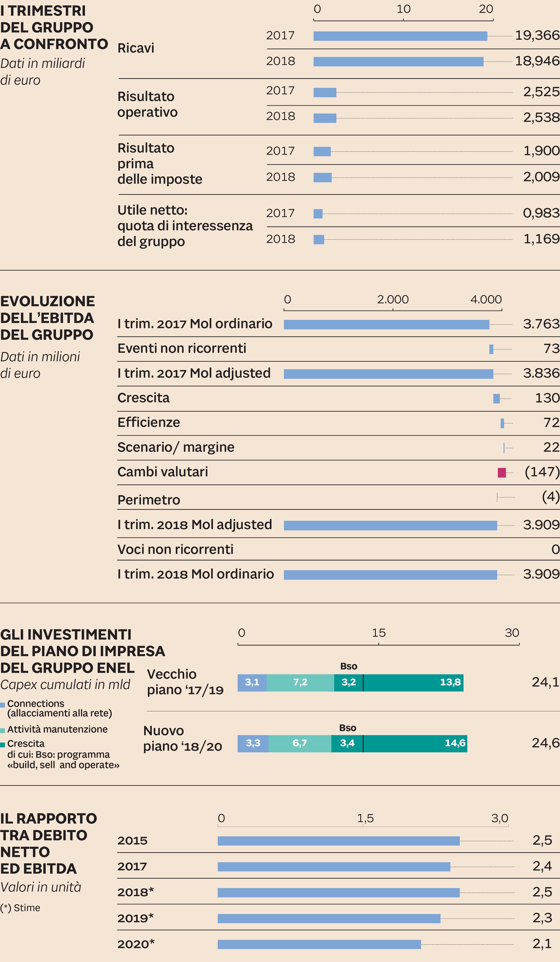
Task: Click the Utile netto 2018 bar
Action: pyautogui.click(x=319, y=239)
